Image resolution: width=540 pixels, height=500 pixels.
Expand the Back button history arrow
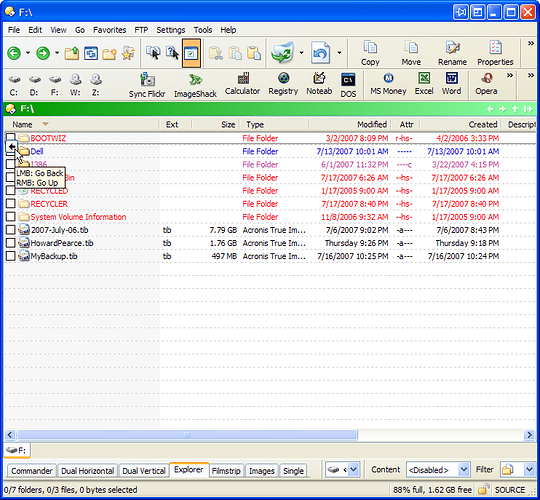28,53
